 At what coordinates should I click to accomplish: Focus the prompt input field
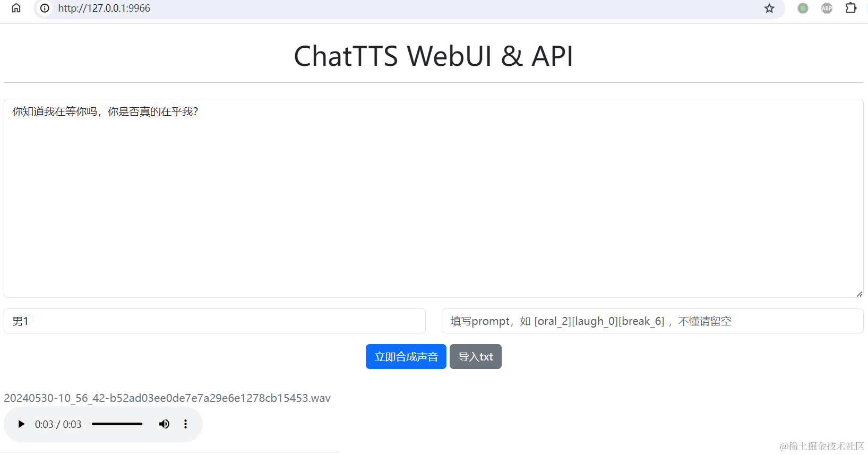point(652,321)
